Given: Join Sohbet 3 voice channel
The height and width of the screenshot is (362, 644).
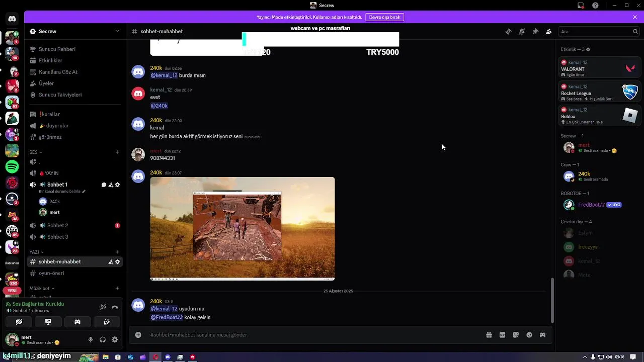Looking at the screenshot, I should [75, 237].
